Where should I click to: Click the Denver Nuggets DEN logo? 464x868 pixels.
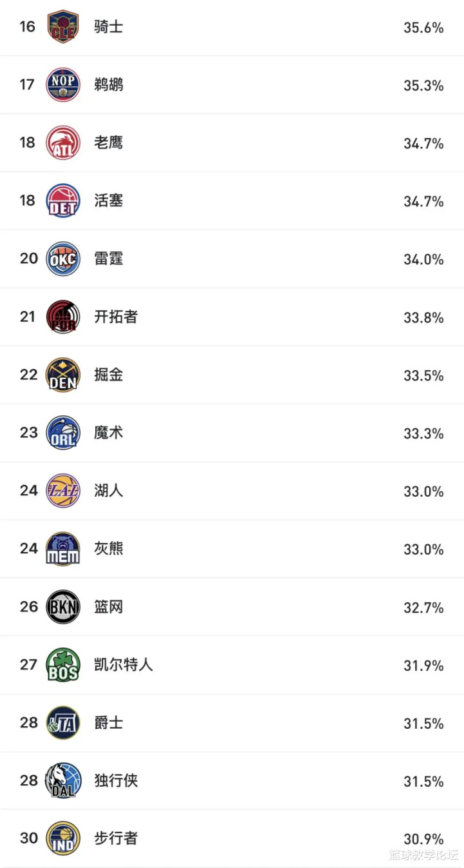[x=63, y=375]
